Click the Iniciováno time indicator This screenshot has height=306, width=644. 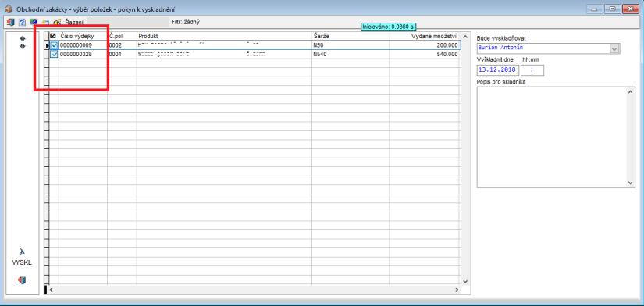pyautogui.click(x=388, y=27)
